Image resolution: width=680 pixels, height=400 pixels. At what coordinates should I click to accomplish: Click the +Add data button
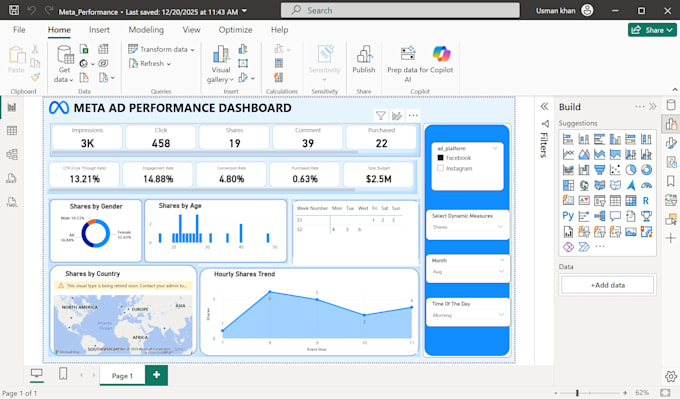coord(608,285)
